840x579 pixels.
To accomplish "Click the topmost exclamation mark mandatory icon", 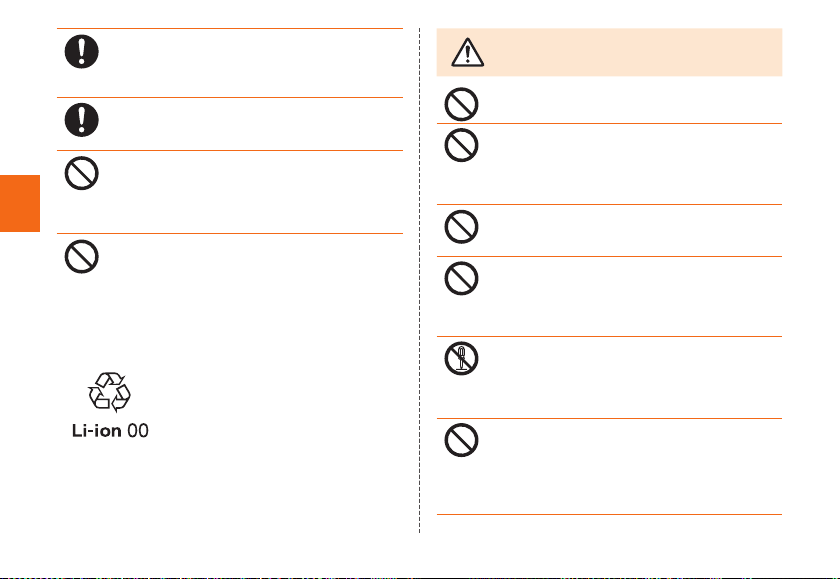I will [x=81, y=51].
